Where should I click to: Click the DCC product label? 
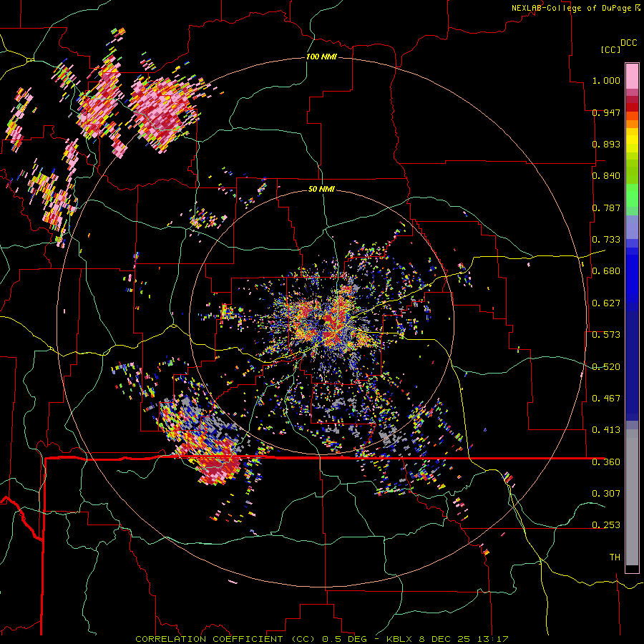(x=628, y=43)
